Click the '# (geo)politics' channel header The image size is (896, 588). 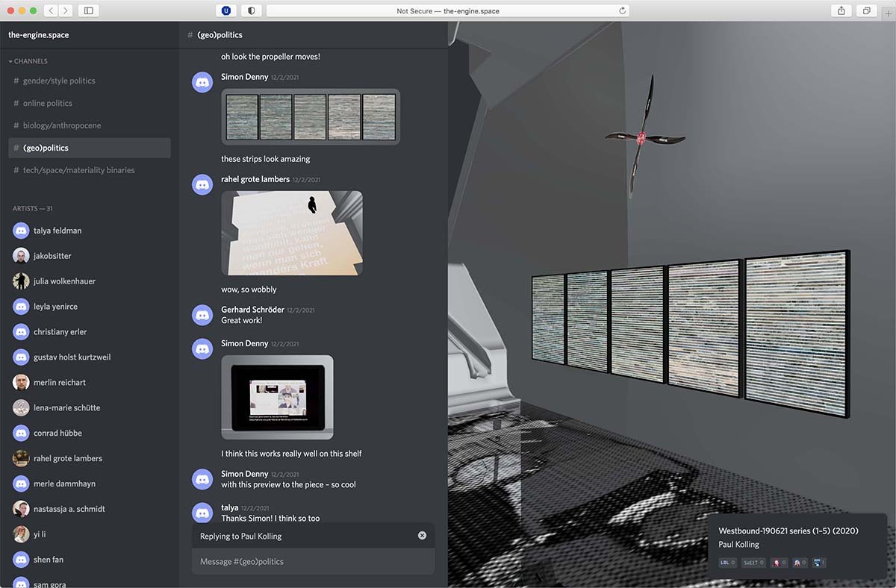(x=215, y=35)
